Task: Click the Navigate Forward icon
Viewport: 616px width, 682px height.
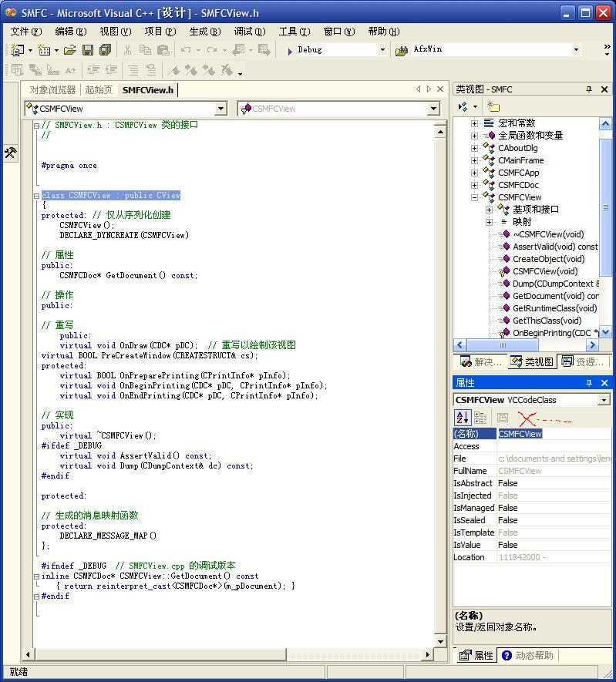Action: [264, 50]
